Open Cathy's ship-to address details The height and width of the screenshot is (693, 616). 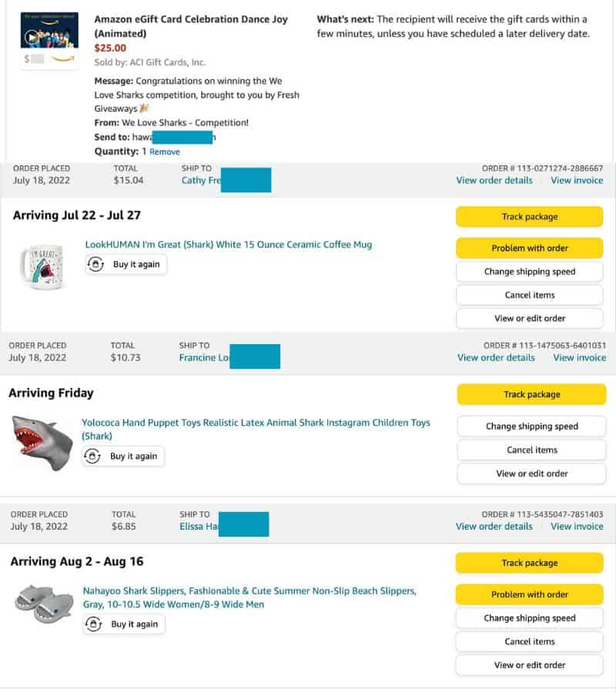[x=201, y=180]
